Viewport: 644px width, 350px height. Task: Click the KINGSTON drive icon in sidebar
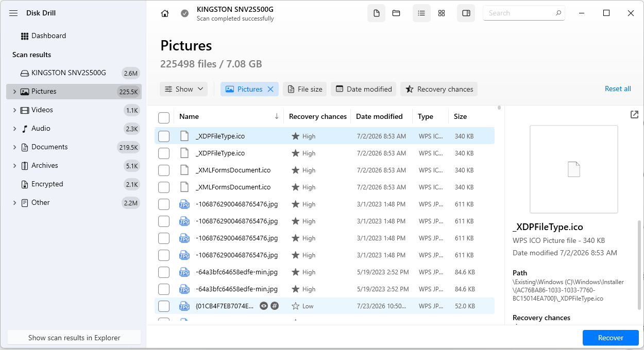pos(25,73)
